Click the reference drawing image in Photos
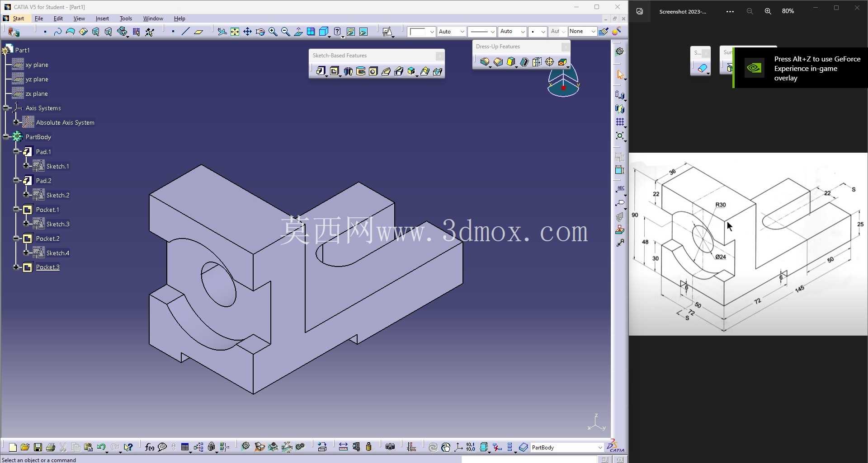Screen dimensions: 868x463 coord(748,244)
